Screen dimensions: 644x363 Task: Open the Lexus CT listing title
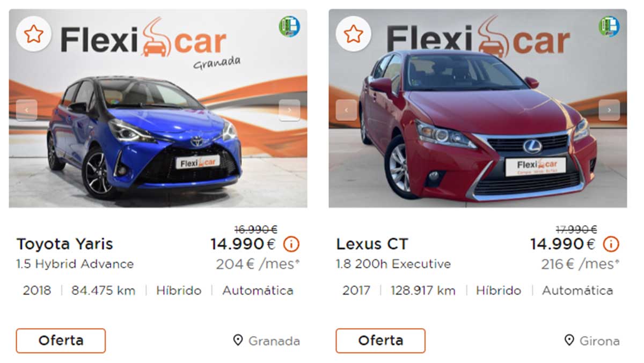coord(372,244)
